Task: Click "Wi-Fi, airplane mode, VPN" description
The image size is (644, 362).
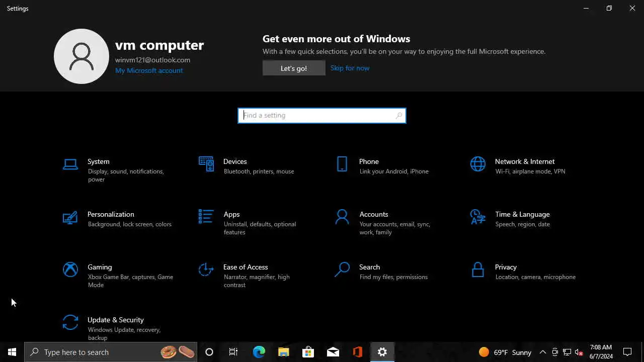Action: point(530,171)
